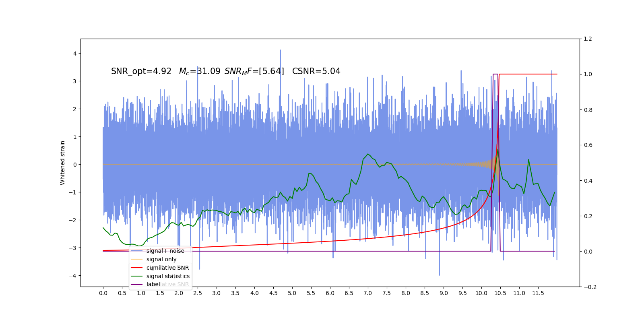644x322 pixels.
Task: Click x-axis tick label 7.0
Action: [368, 293]
